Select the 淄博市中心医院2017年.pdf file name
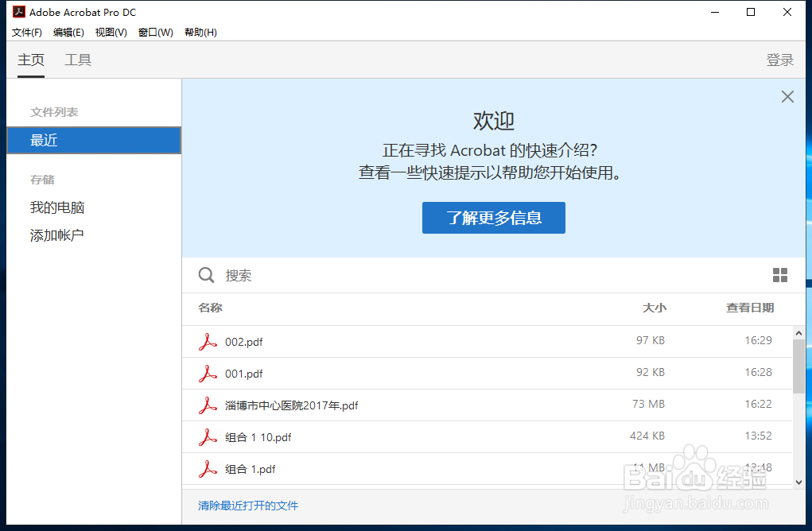Screen dimensions: 812x531 (292, 405)
